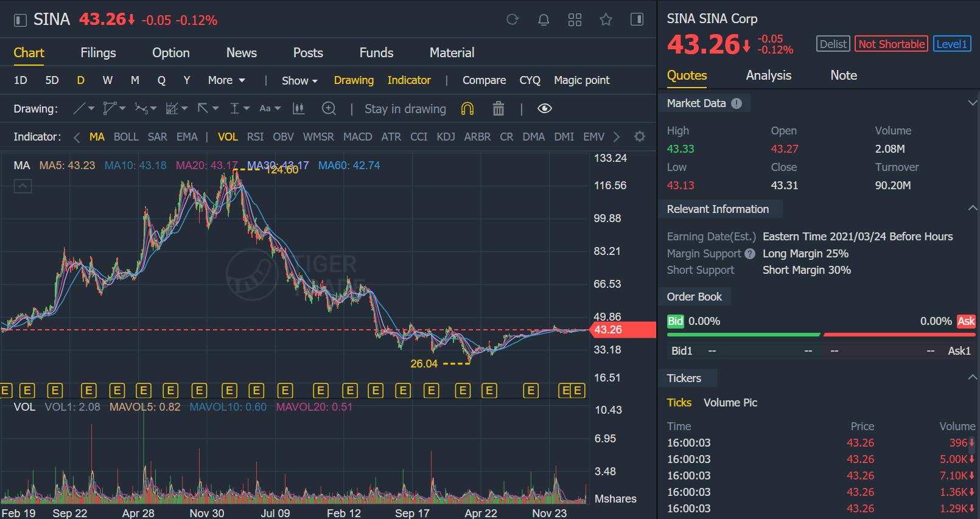Switch to Volume Pic view
The width and height of the screenshot is (980, 519).
click(x=730, y=403)
